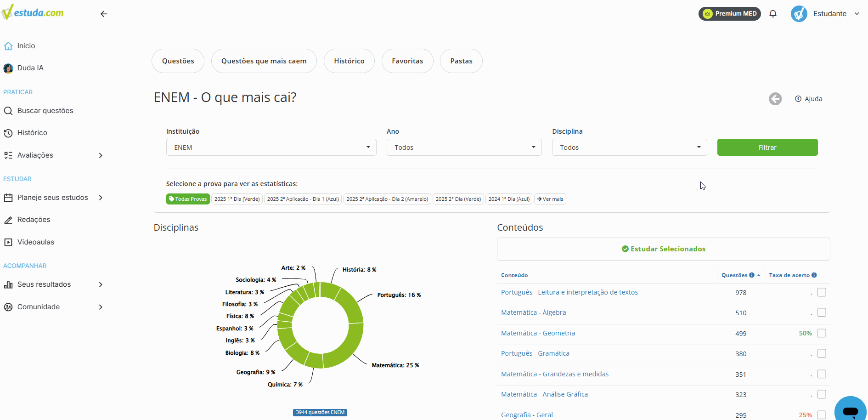Tick checkbox for Matemática - Álgebra

pos(822,312)
